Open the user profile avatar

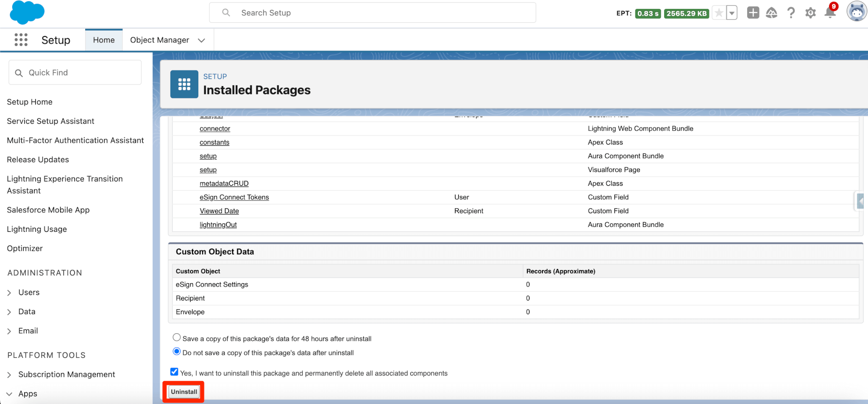[x=857, y=11]
